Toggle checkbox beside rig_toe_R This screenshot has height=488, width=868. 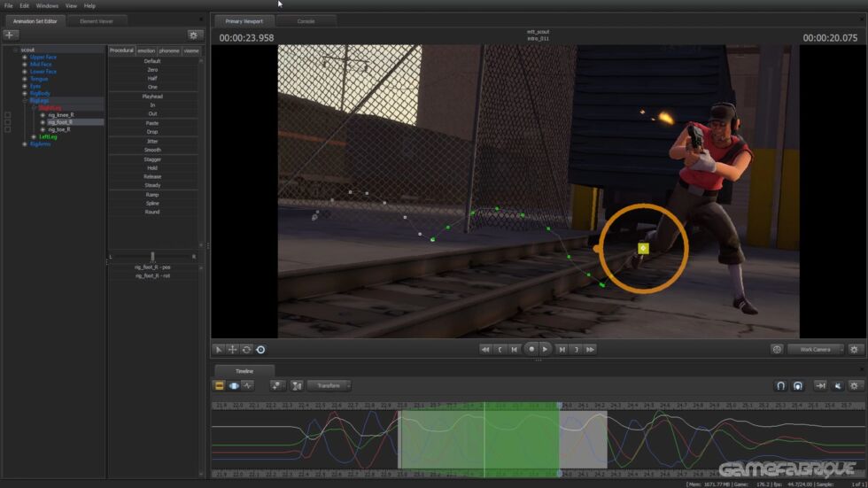[x=8, y=129]
